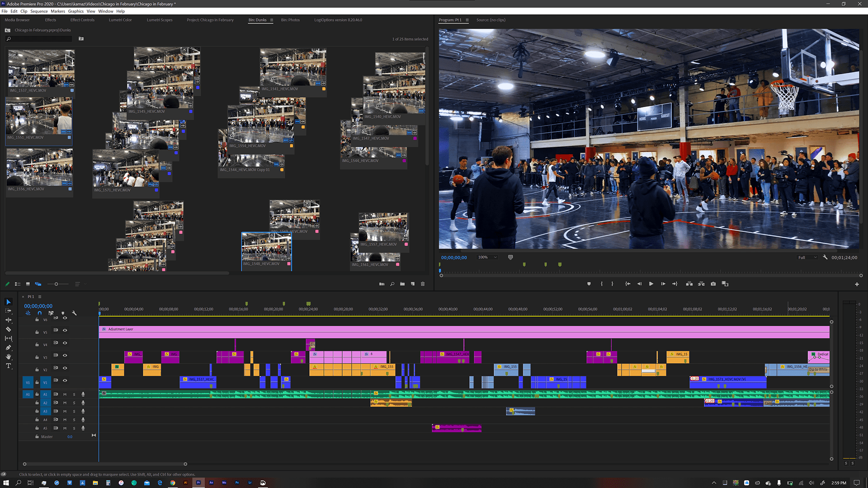Click the New Bin icon in the project panel
The image size is (868, 488).
402,284
